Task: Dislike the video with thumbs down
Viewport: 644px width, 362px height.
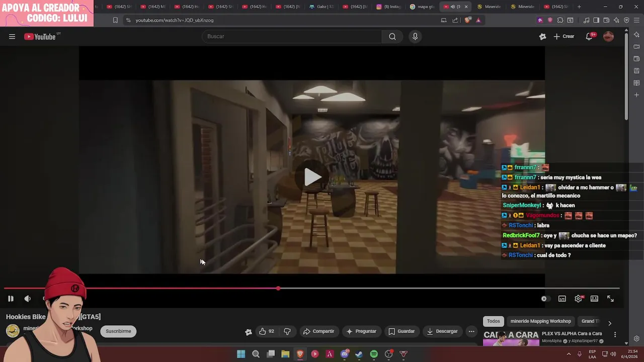Action: 287,331
